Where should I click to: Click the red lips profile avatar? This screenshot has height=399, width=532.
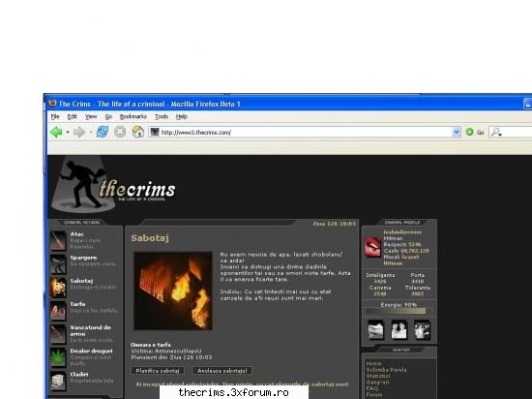(x=372, y=247)
